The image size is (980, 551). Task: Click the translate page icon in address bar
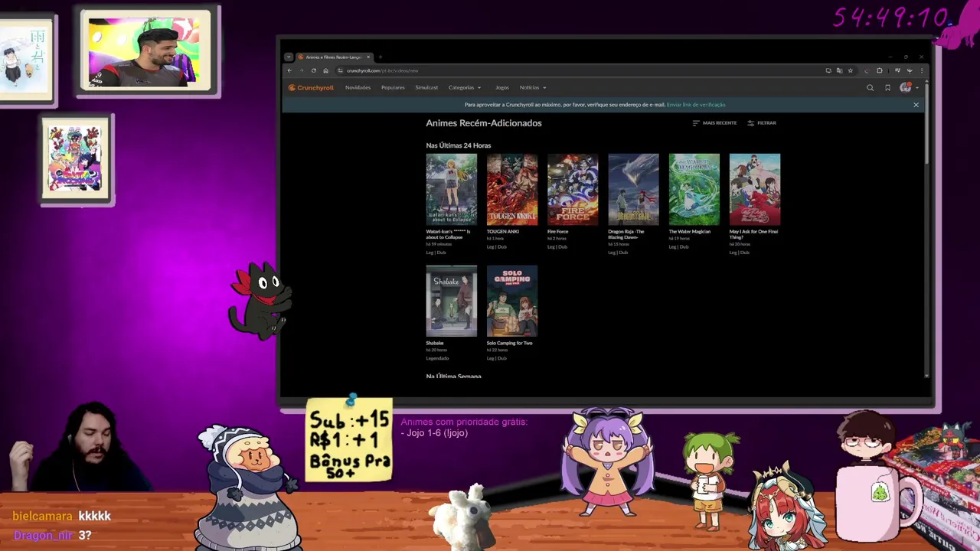[839, 70]
